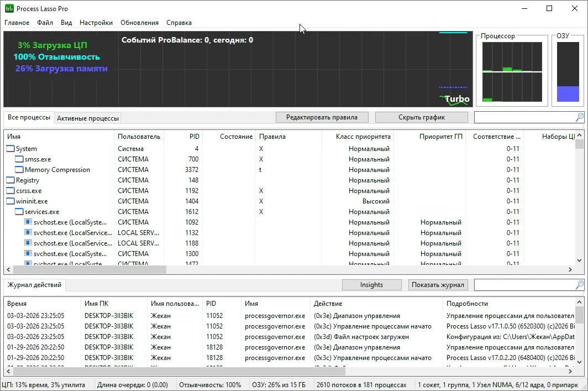Select the Журнал действий tab

[x=34, y=285]
